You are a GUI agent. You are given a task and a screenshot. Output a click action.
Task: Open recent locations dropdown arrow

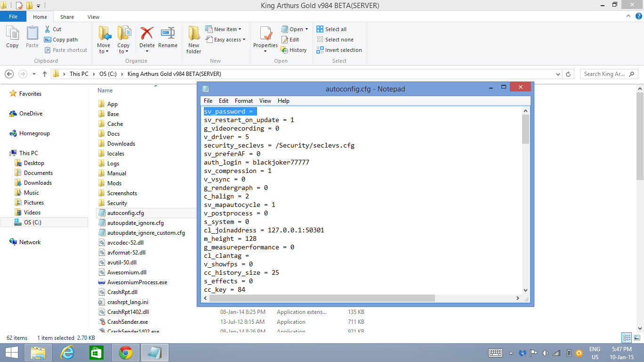(34, 74)
